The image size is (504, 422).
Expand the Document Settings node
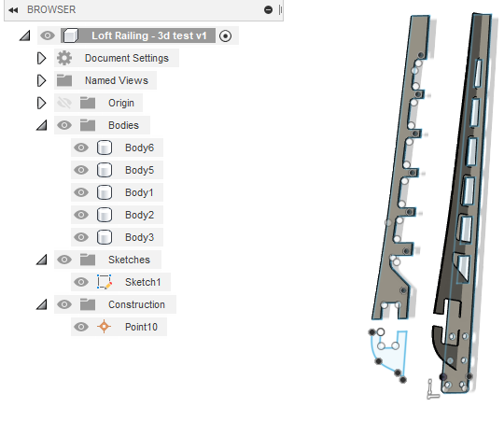(x=42, y=58)
